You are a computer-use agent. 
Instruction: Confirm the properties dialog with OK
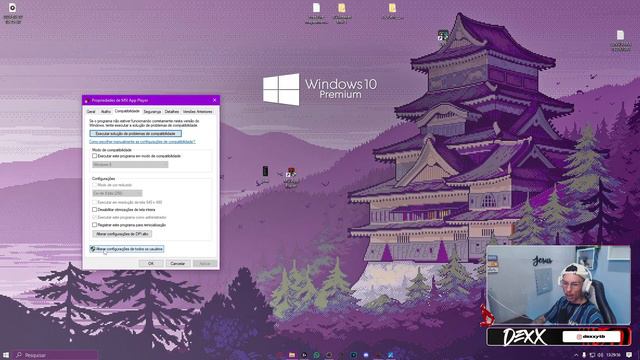[151, 264]
